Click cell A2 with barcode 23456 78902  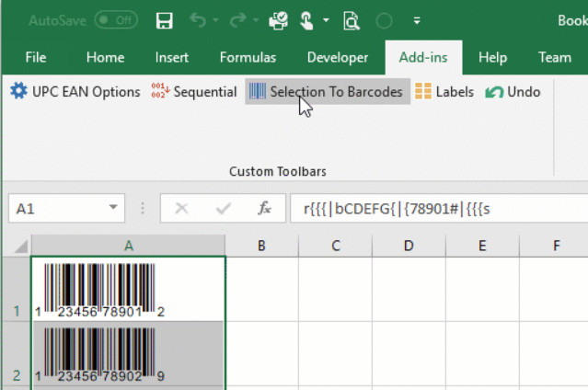(129, 354)
